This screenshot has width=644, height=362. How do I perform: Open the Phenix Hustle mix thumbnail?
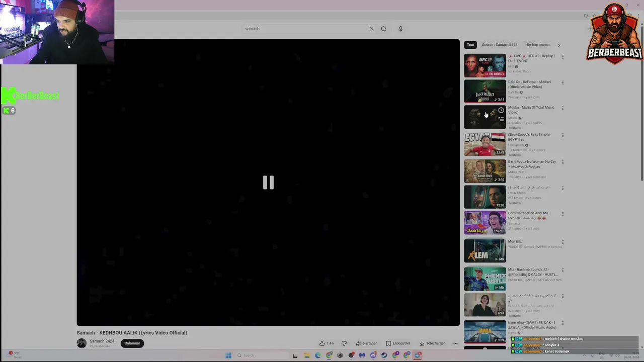coord(485,279)
